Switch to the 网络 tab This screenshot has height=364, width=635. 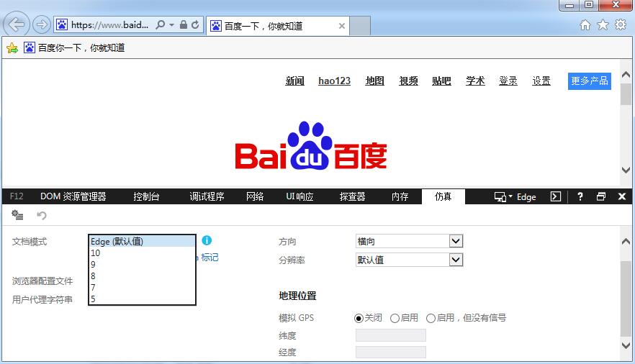[x=255, y=196]
